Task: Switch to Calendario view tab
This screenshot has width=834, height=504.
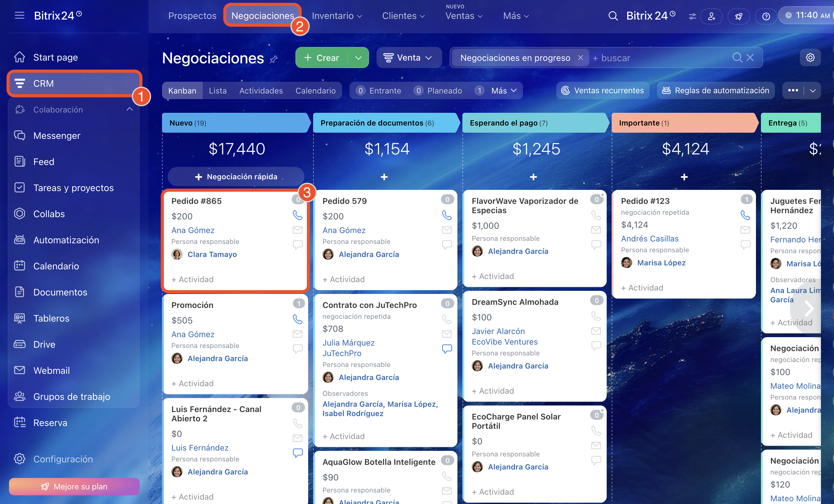Action: (x=315, y=91)
